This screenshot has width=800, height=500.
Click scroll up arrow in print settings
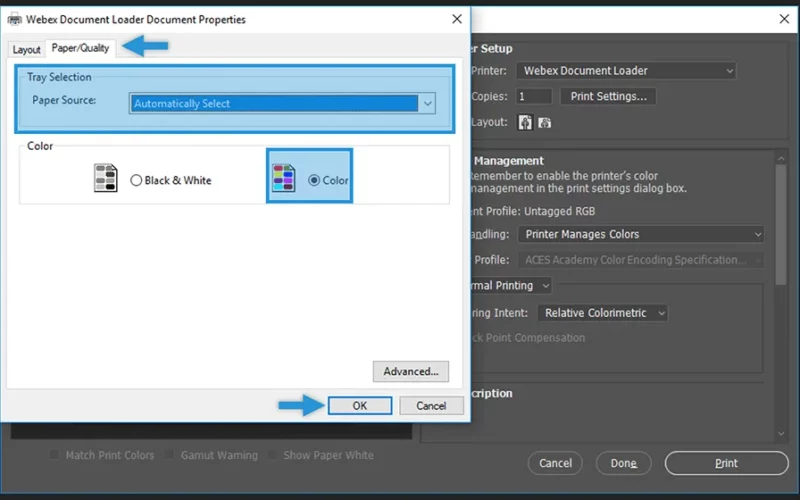[781, 159]
